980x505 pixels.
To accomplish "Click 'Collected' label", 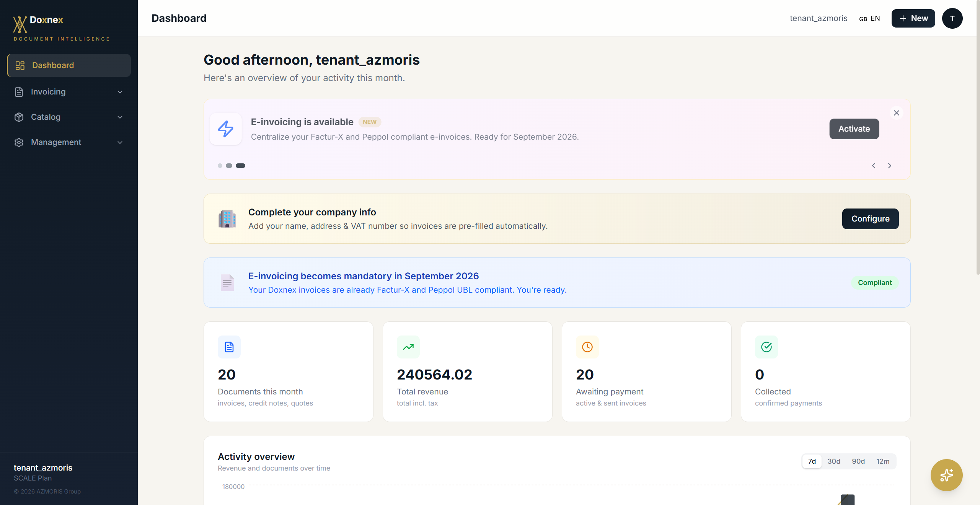I will (x=773, y=392).
